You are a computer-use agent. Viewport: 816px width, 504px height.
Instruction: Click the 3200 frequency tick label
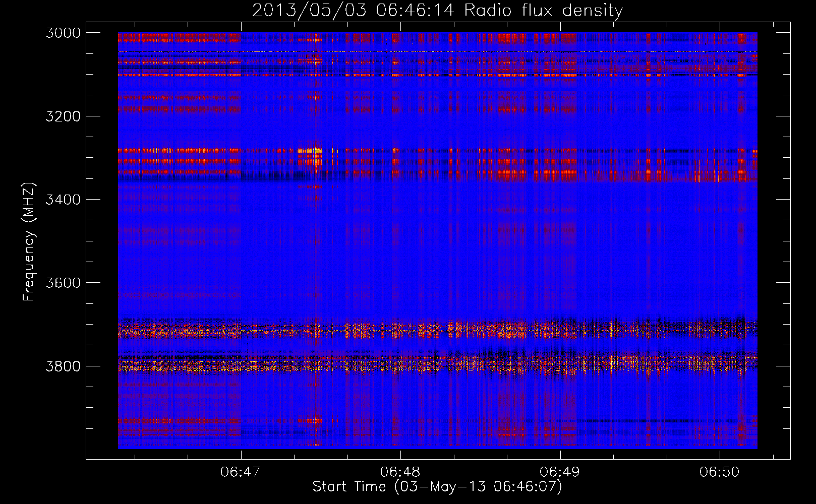(63, 116)
